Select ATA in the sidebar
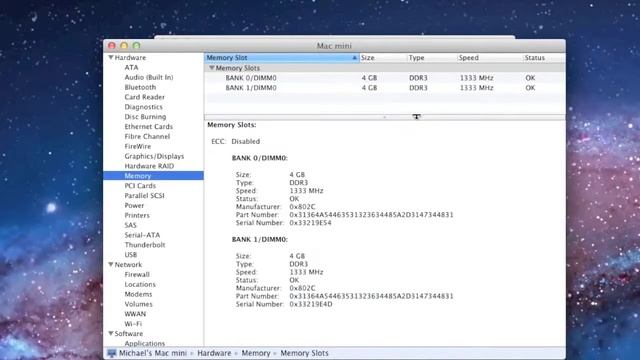The image size is (640, 360). (131, 67)
